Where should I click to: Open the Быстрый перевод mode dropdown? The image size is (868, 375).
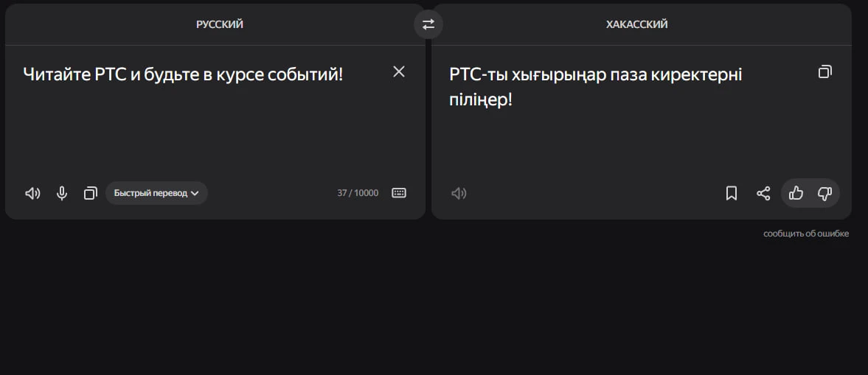(151, 193)
